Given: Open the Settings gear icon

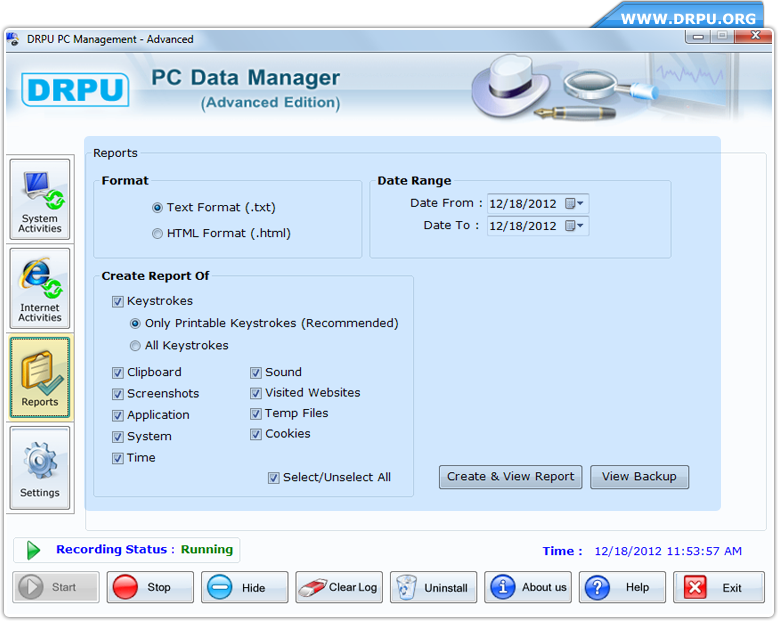Looking at the screenshot, I should point(40,468).
